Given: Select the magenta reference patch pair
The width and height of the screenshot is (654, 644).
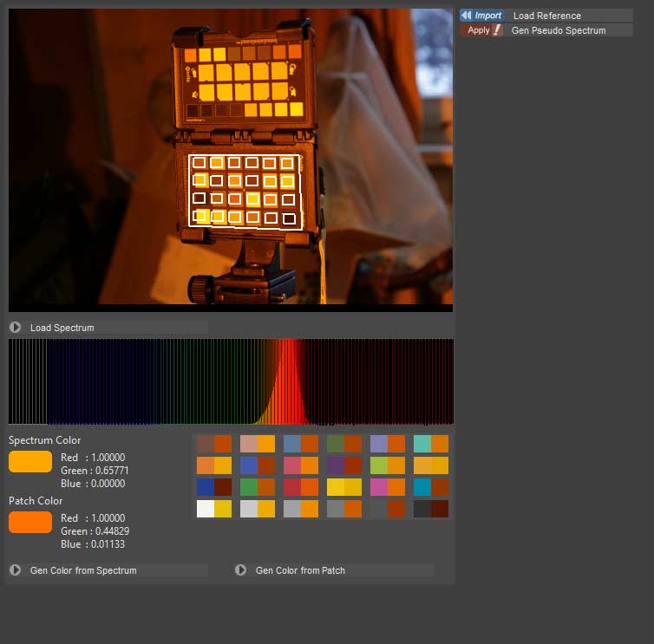Looking at the screenshot, I should (x=388, y=487).
